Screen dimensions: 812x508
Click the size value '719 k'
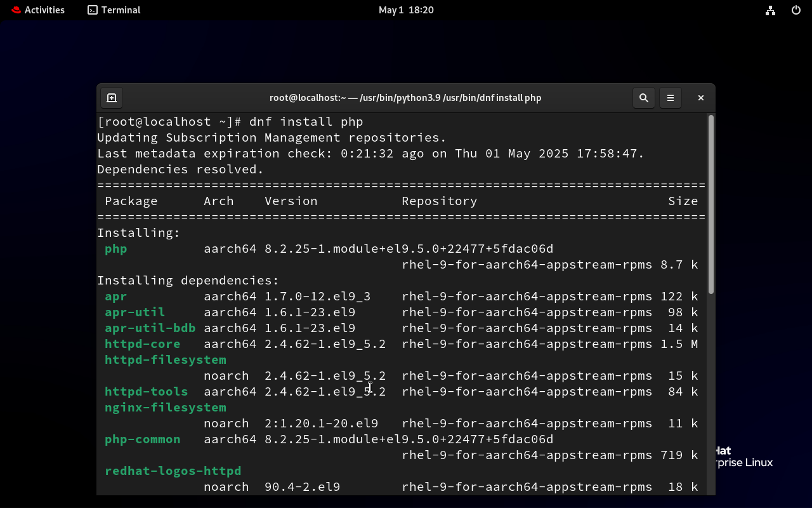[679, 455]
